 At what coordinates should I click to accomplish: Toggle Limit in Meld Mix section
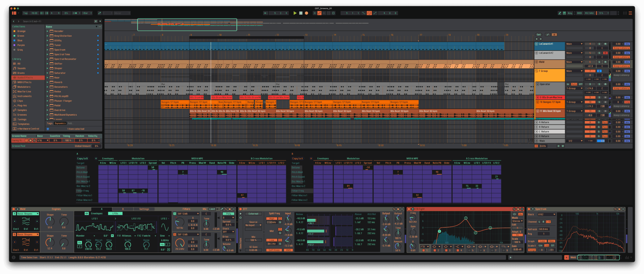tap(212, 209)
